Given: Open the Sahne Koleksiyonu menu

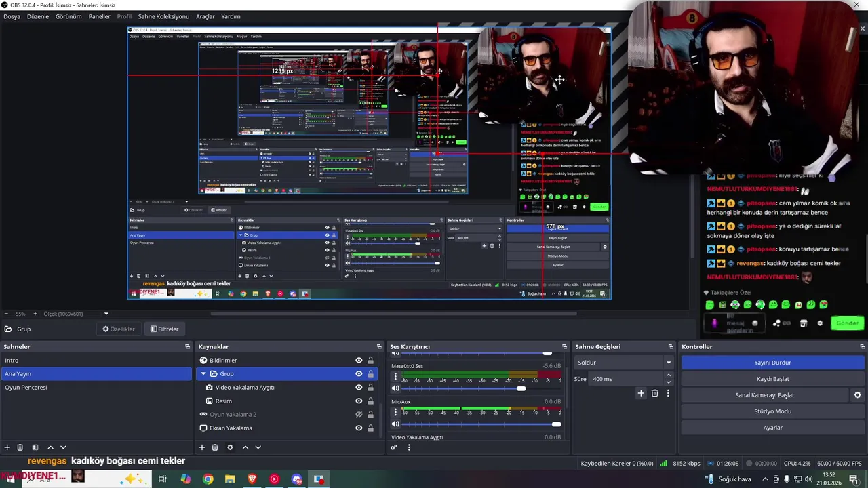Looking at the screenshot, I should [163, 16].
